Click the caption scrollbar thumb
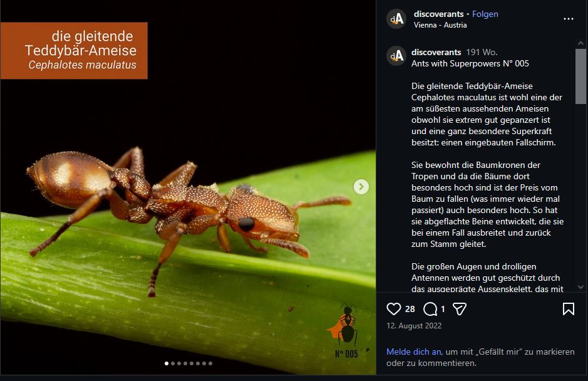The height and width of the screenshot is (381, 588). [581, 75]
